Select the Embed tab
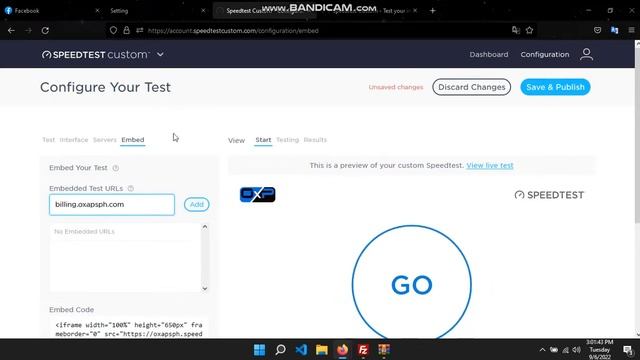640x360 pixels. pos(133,140)
